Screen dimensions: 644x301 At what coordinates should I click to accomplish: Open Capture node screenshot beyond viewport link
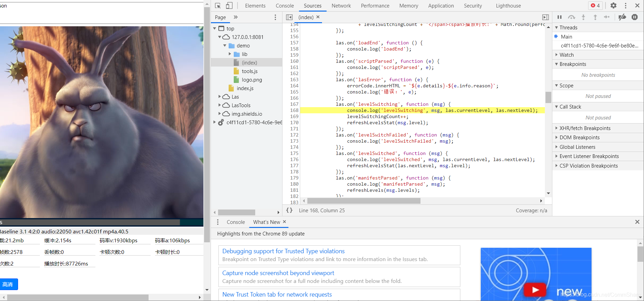point(278,273)
